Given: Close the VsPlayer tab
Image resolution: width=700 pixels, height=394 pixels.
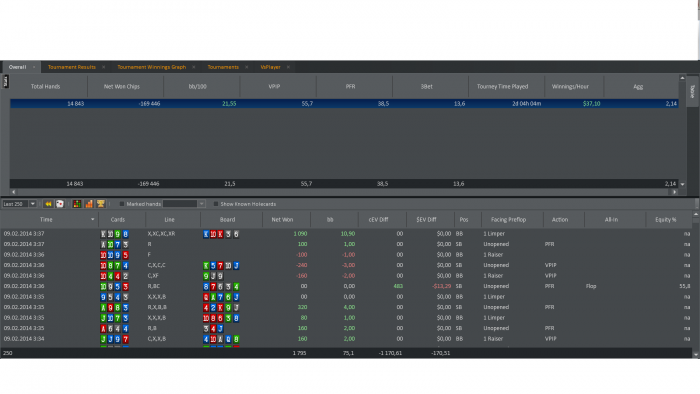Looking at the screenshot, I should 288,67.
